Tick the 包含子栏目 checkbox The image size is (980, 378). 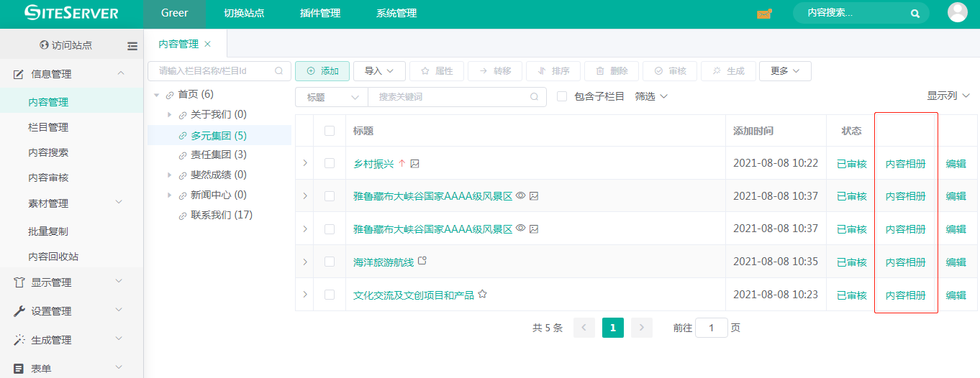coord(562,96)
